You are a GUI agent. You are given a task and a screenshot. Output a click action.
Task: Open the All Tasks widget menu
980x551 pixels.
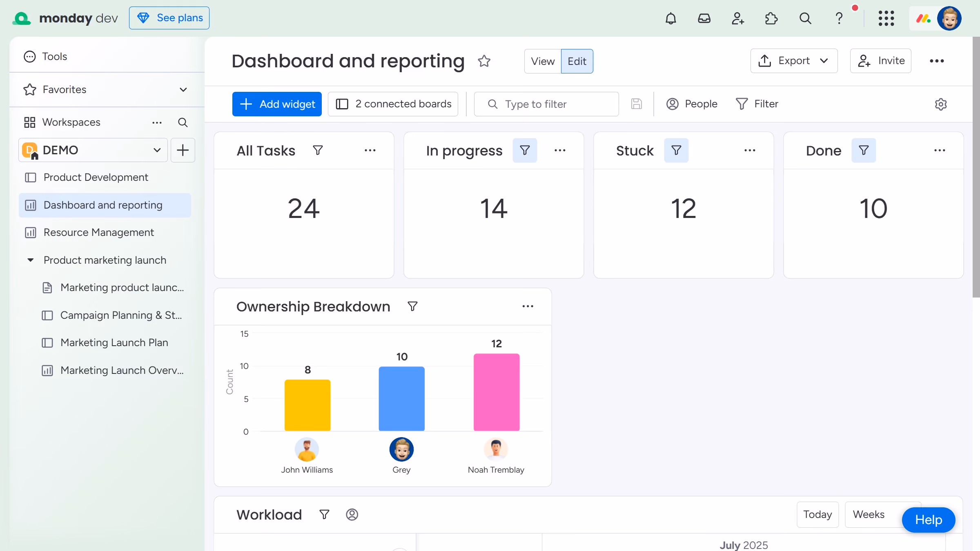[370, 150]
